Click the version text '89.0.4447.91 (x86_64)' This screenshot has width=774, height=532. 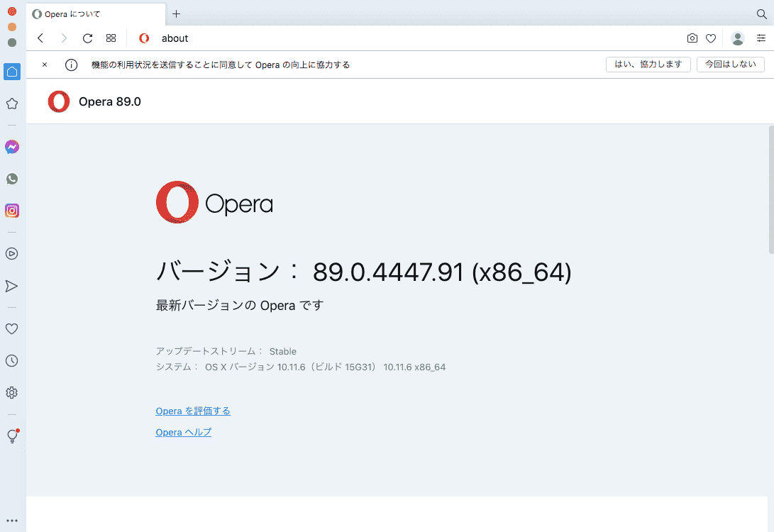tap(442, 272)
